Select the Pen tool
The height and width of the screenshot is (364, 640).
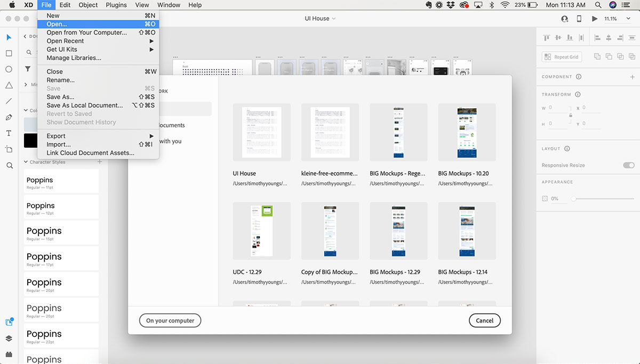9,117
